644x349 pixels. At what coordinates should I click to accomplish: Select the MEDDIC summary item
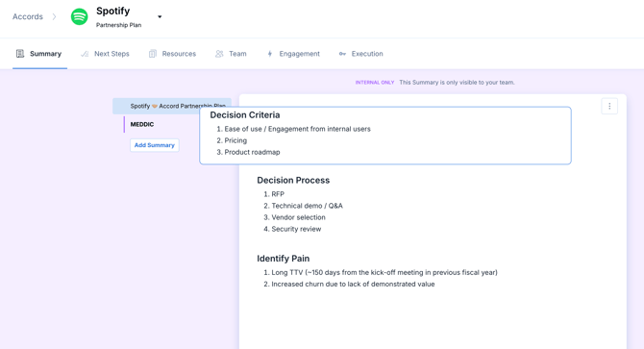(x=142, y=124)
